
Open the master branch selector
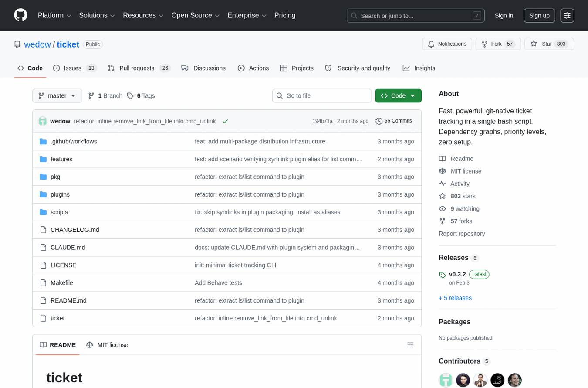57,96
